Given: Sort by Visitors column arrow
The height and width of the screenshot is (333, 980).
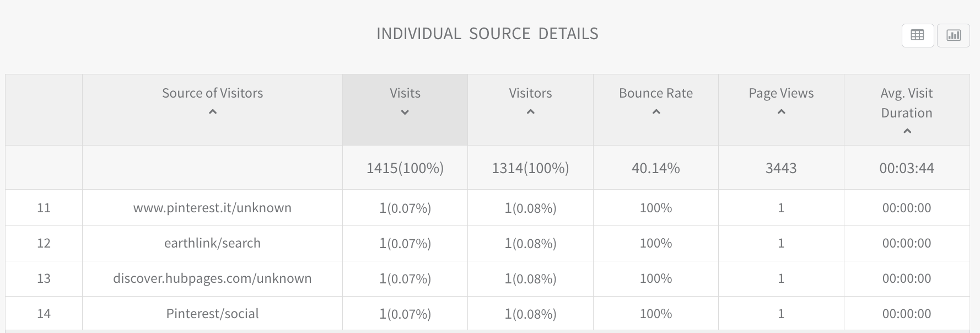Looking at the screenshot, I should click(530, 112).
